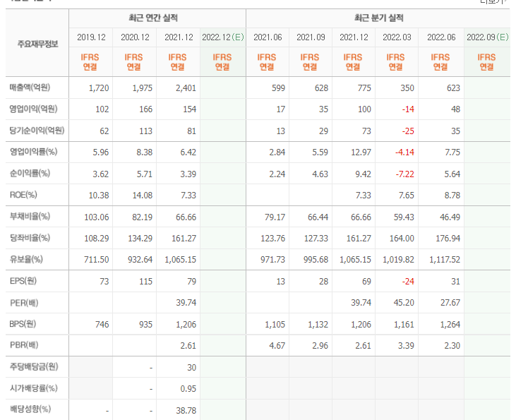Select the 1,264 BPS value
516x420 pixels.
[x=450, y=325]
